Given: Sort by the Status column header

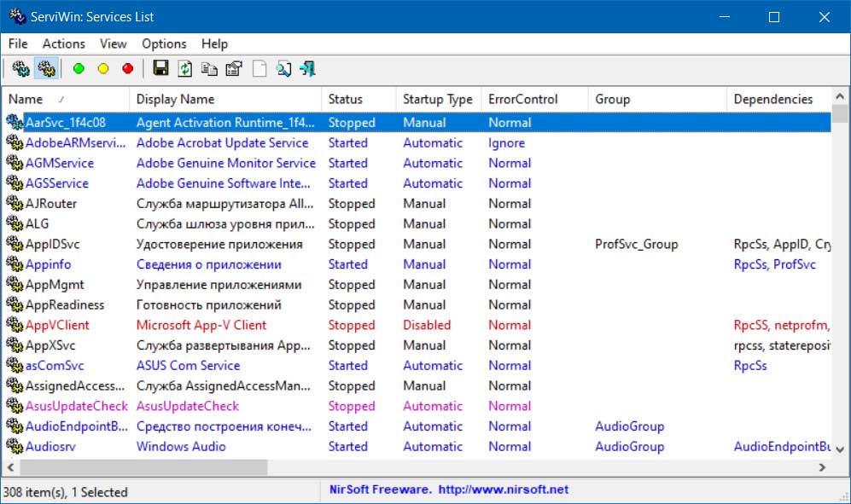Looking at the screenshot, I should 358,99.
